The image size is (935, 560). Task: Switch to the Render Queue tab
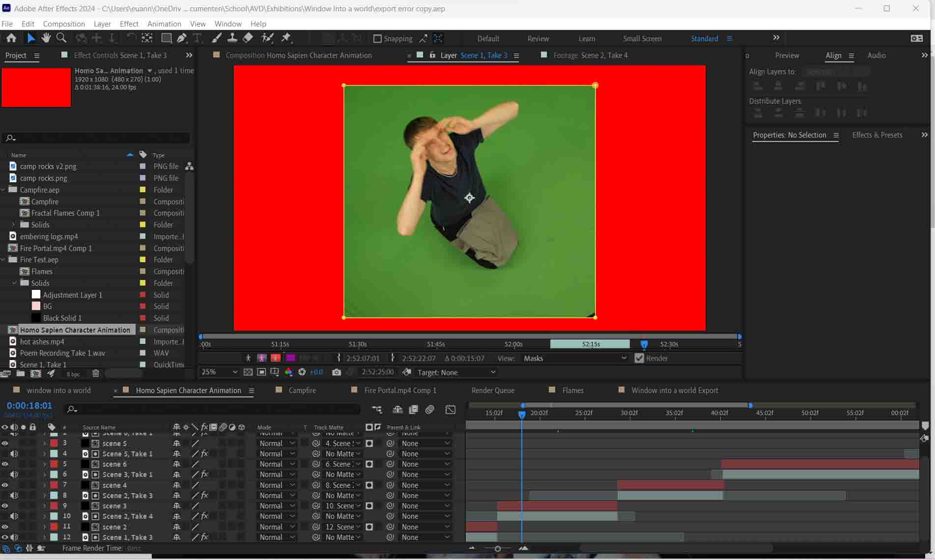[x=493, y=390]
